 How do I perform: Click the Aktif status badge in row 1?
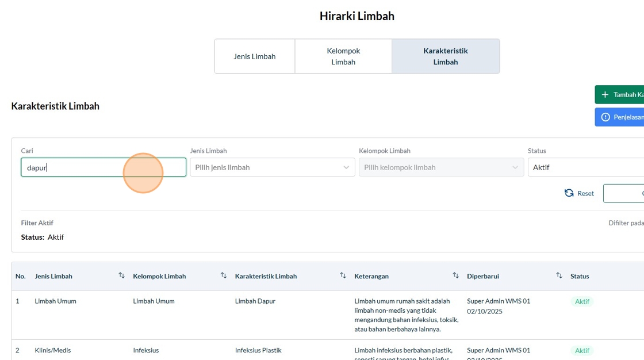click(582, 301)
